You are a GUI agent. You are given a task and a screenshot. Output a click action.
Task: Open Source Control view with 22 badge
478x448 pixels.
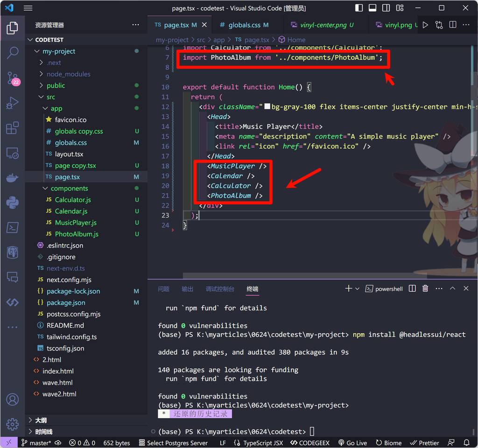(13, 78)
